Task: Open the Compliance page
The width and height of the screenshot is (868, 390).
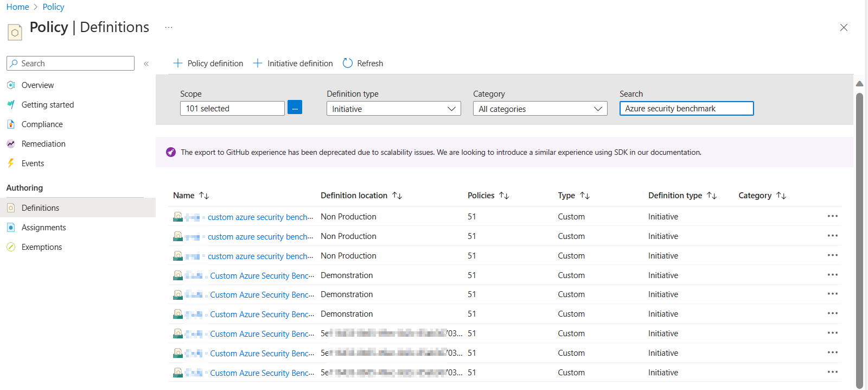Action: (x=42, y=124)
